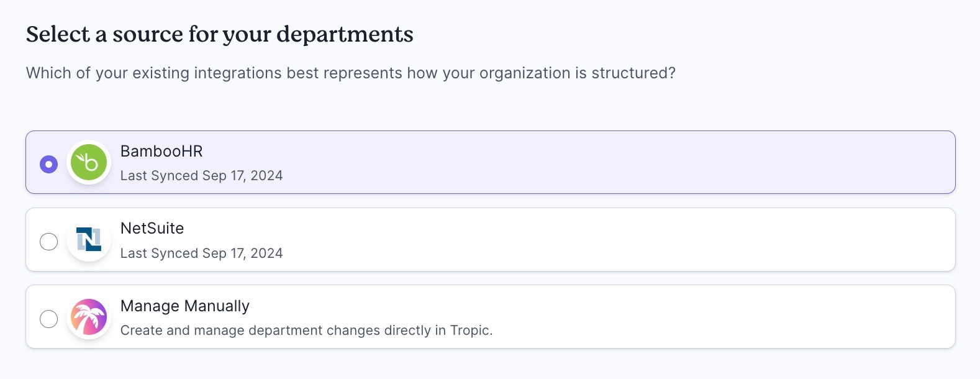Click empty area right of BambooHR card label

621,162
